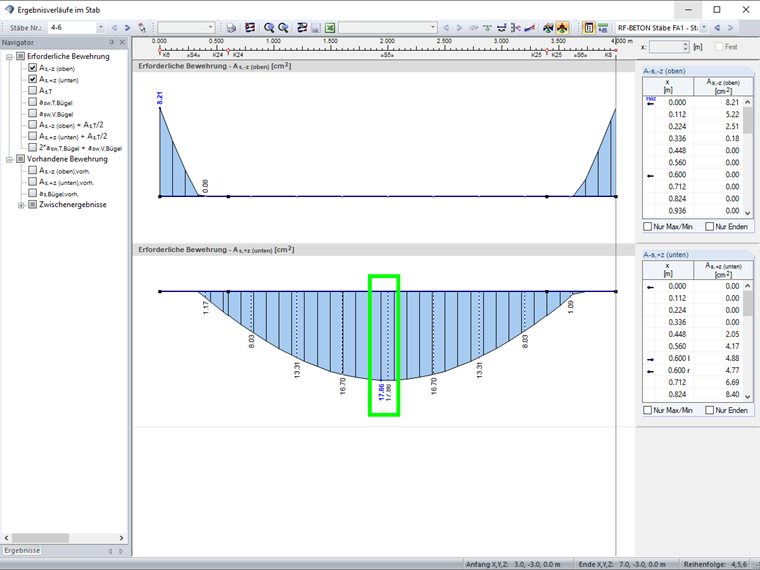Screen dimensions: 760x570
Task: Click the grayed save disk icon
Action: point(316,28)
